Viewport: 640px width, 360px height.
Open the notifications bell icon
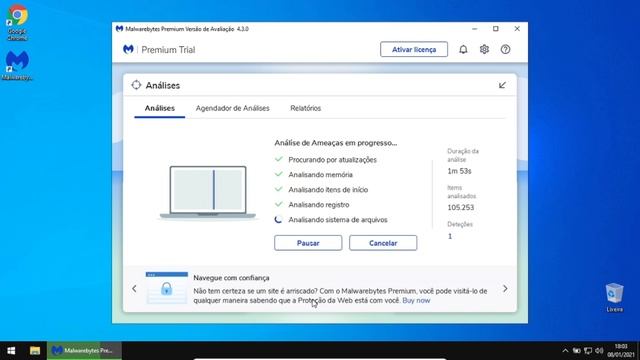pyautogui.click(x=463, y=49)
